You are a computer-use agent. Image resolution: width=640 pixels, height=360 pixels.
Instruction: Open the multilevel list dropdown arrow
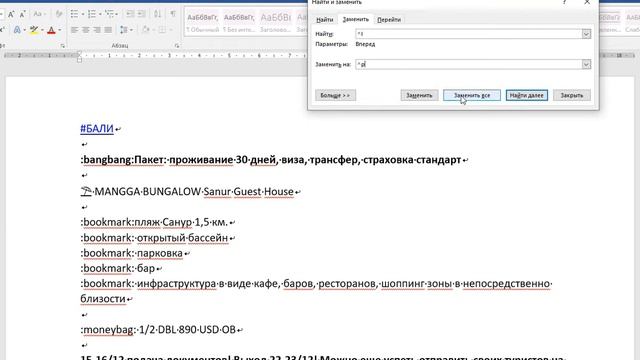click(117, 14)
